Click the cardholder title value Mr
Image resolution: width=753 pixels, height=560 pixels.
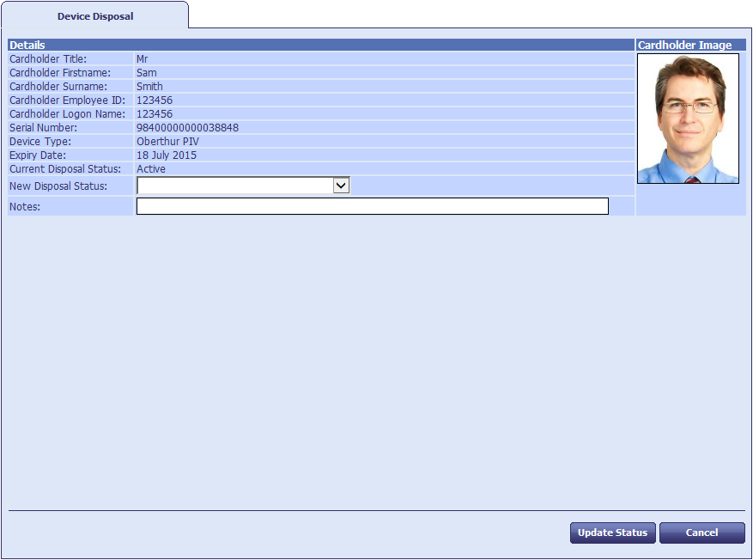click(x=143, y=59)
